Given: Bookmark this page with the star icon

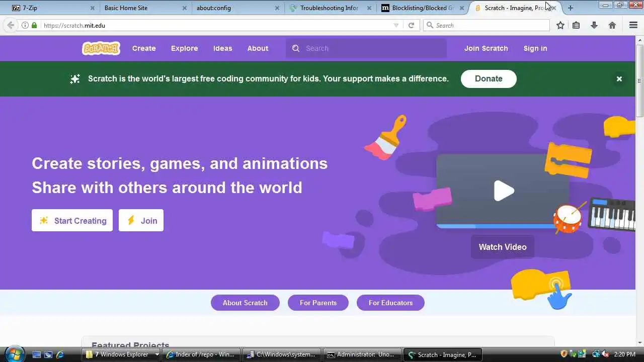Looking at the screenshot, I should (x=560, y=25).
